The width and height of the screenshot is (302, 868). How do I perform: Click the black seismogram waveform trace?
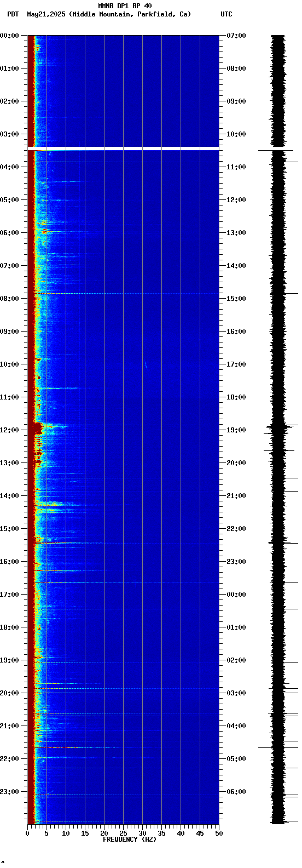(278, 430)
